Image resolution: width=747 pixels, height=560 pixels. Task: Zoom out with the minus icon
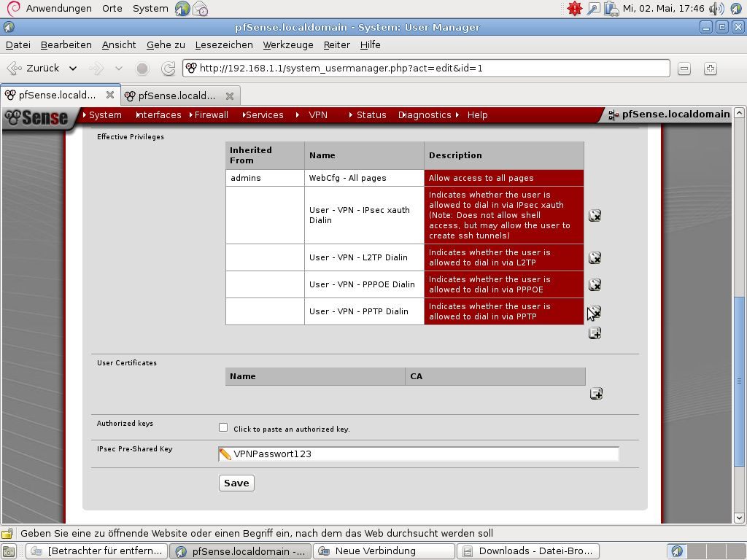pos(684,69)
